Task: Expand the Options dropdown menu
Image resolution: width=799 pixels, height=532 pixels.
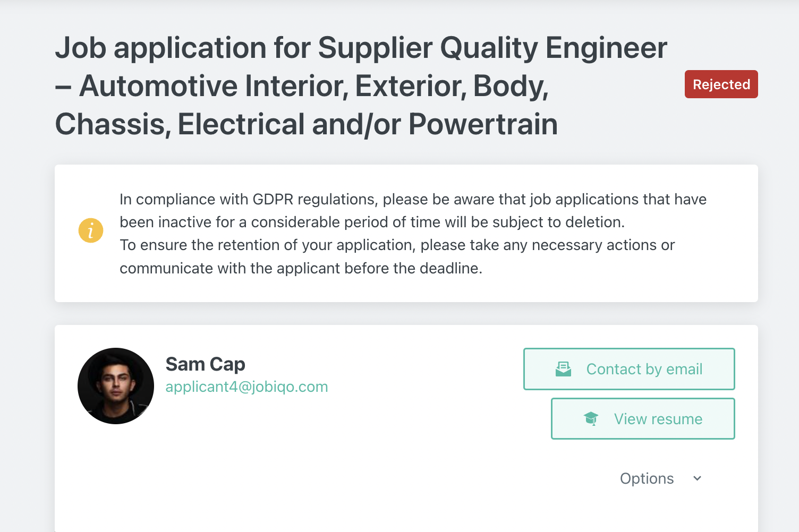Action: pos(661,478)
